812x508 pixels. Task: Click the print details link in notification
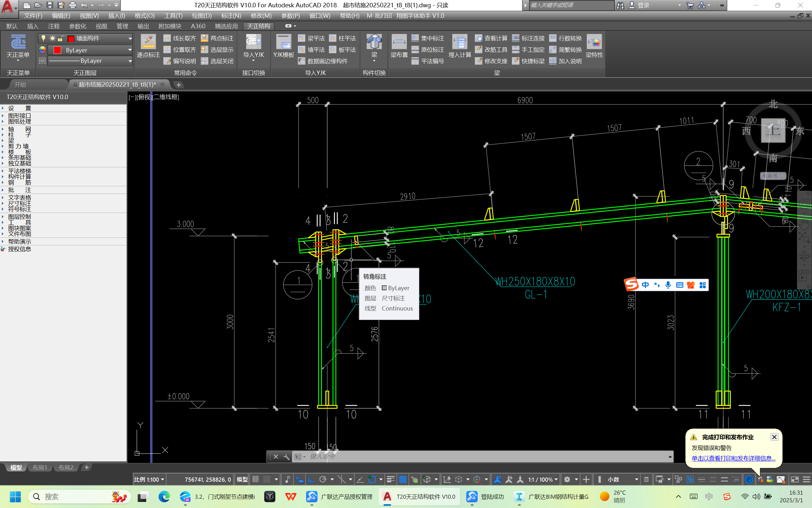[x=733, y=458]
